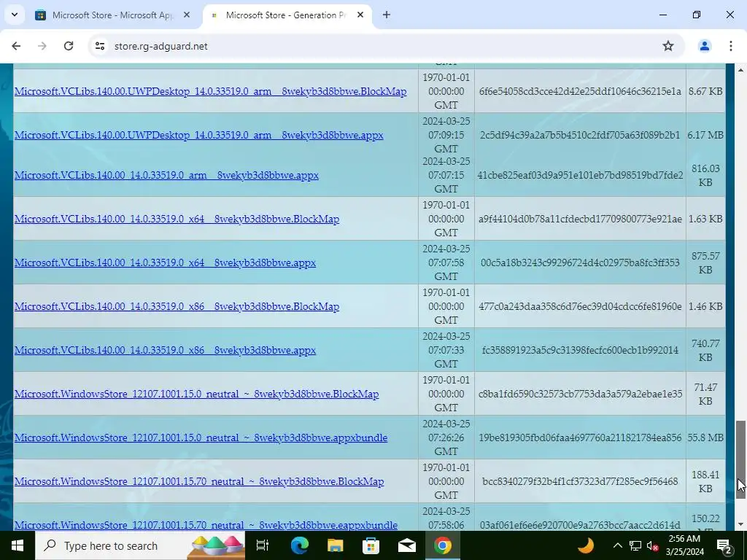
Task: Select hash fc358891923a5c9c31398fecfc600ecb1b992014
Action: 580,350
